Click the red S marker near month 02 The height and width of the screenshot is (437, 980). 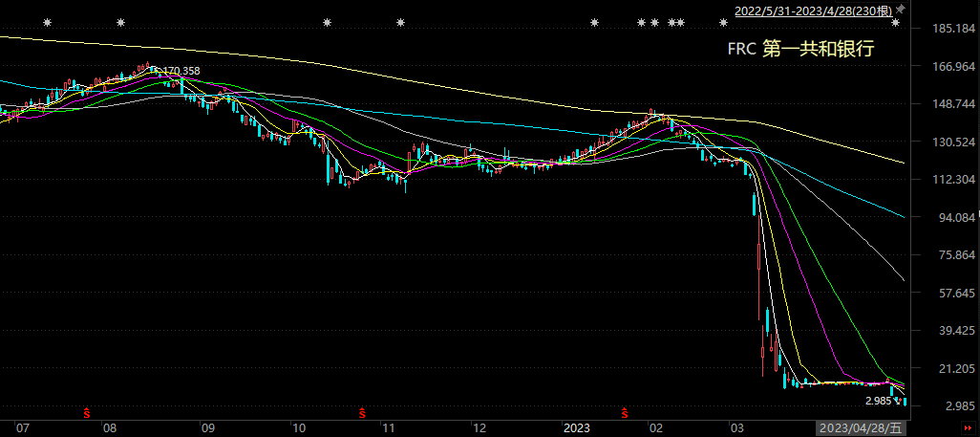pos(625,412)
